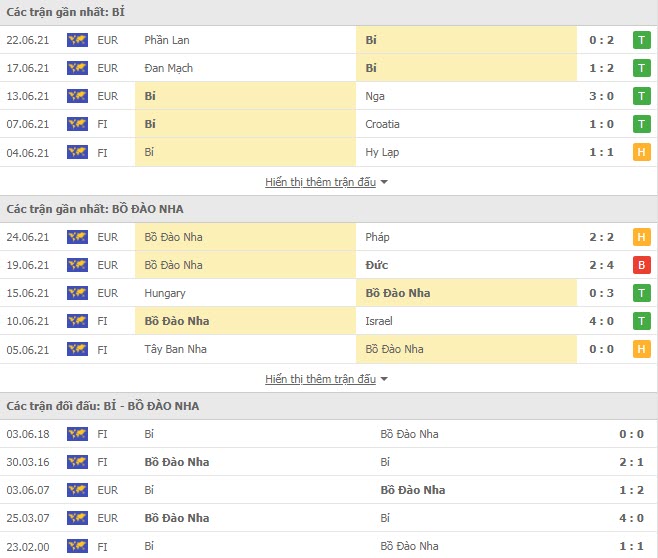Click the dropdown arrow beside the first Hiển thị thêm trận đấu
Viewport: 658px width, 558px height.
coord(384,183)
